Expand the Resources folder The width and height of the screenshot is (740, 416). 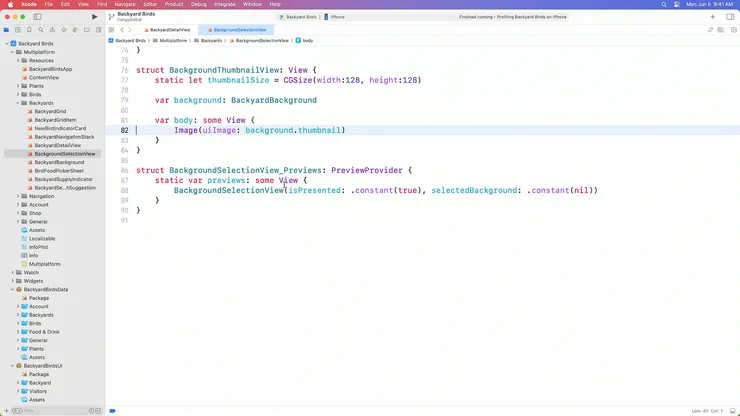pos(18,60)
